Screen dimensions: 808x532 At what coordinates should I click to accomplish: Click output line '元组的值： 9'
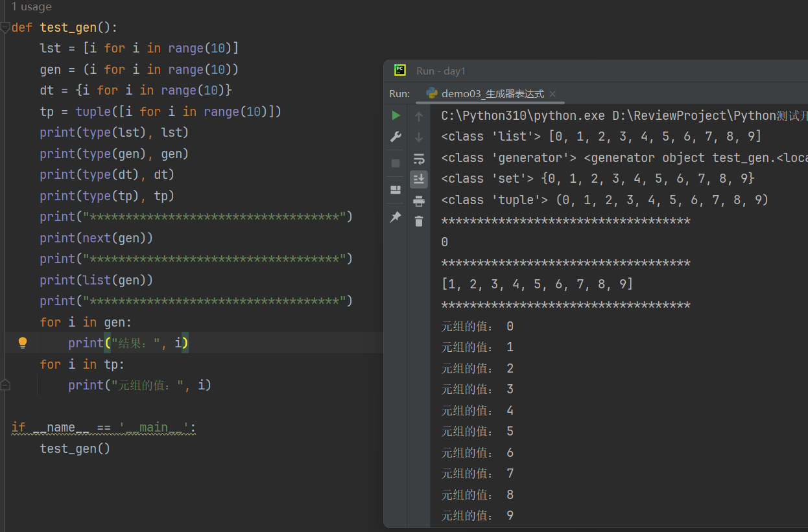click(478, 516)
